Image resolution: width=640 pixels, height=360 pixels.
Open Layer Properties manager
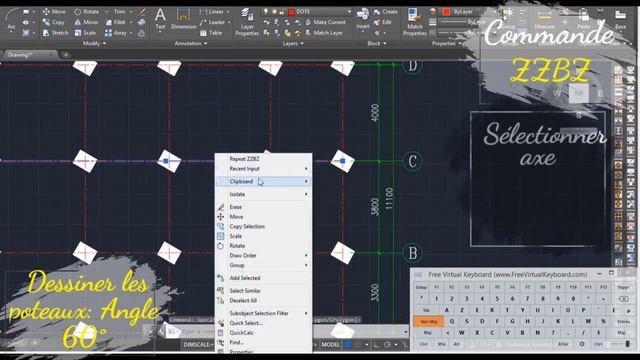(247, 22)
